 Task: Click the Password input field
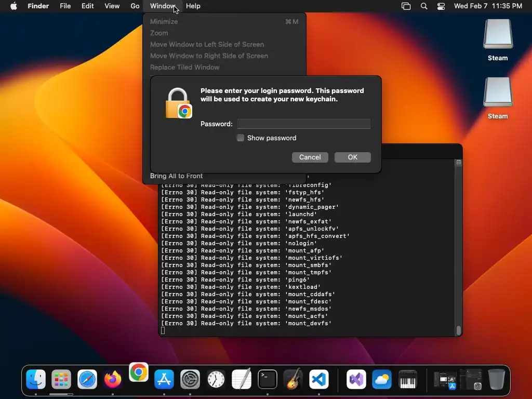coord(303,124)
